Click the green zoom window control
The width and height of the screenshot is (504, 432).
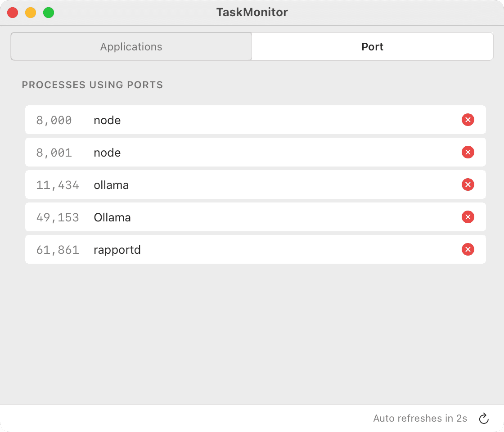[x=48, y=13]
